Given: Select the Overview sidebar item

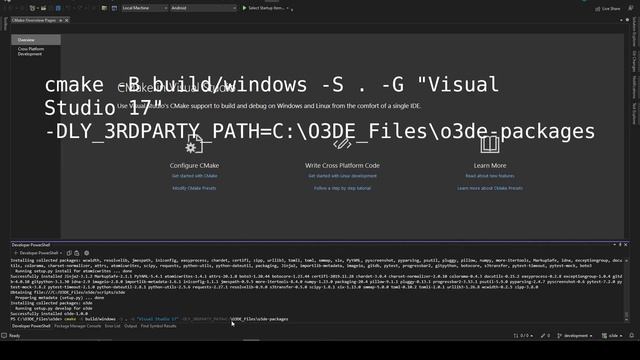Looking at the screenshot, I should [x=36, y=40].
